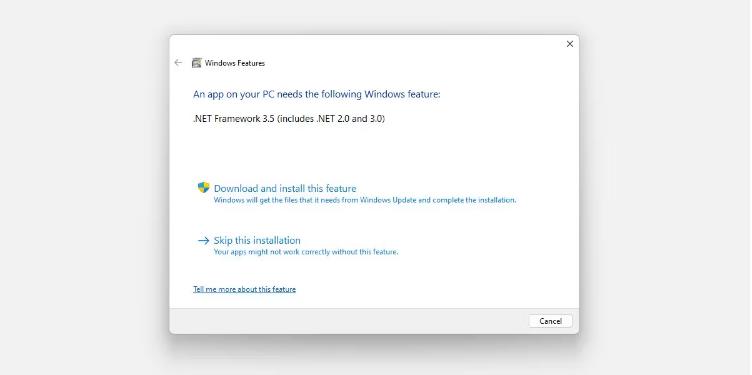Click blank white space below the feature name

pyautogui.click(x=374, y=151)
